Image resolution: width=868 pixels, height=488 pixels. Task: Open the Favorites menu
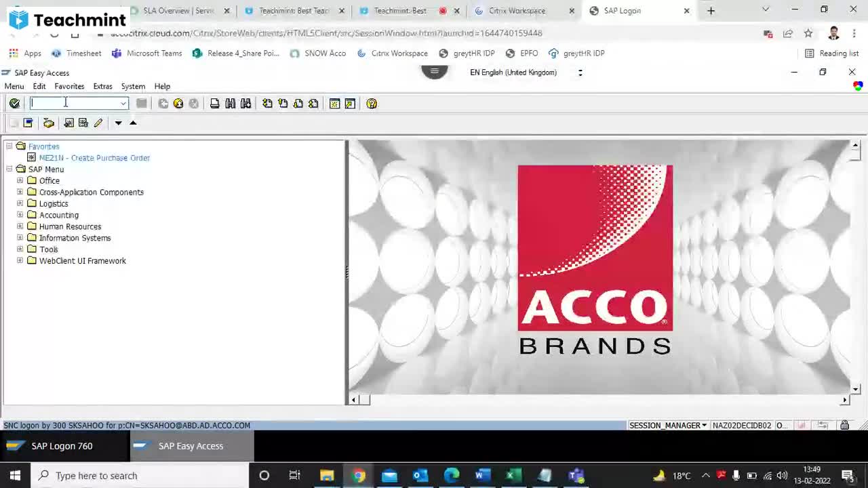click(69, 86)
